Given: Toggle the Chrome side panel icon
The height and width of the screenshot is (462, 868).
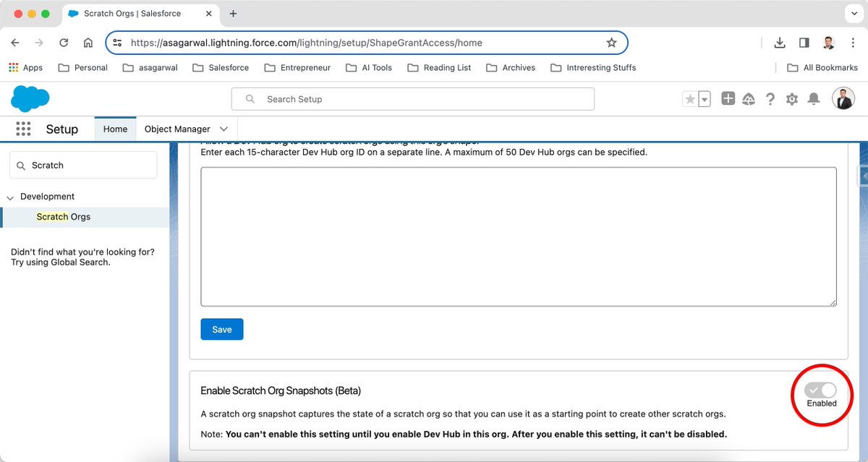Looking at the screenshot, I should pos(804,43).
